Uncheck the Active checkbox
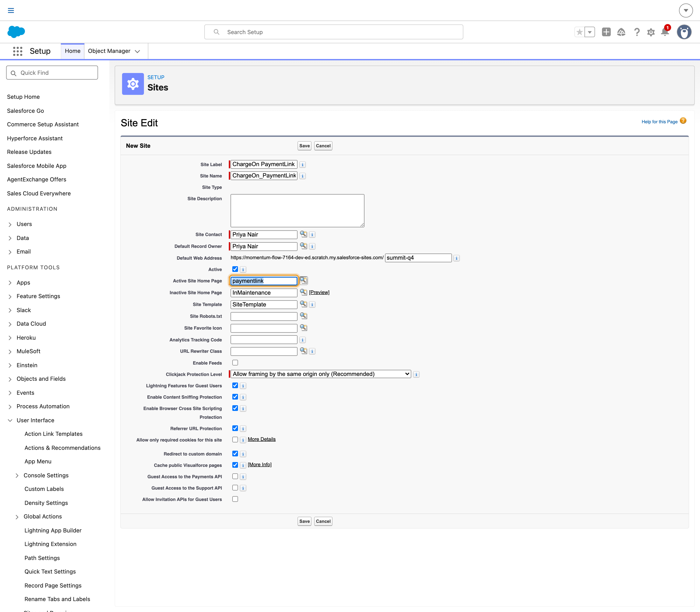Viewport: 700px width, 612px height. (x=235, y=269)
